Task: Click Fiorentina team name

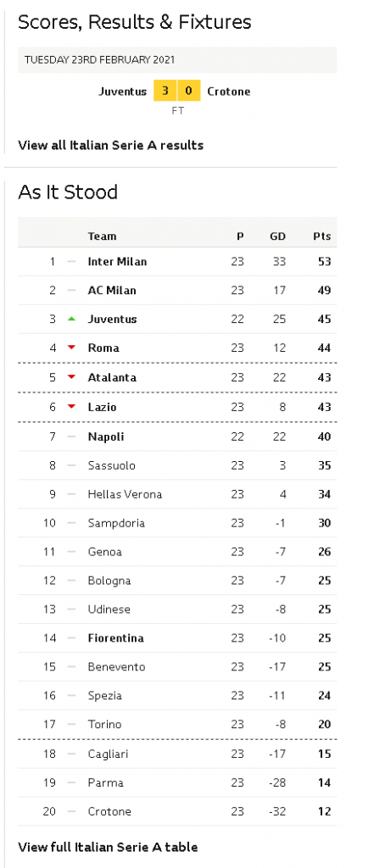Action: tap(116, 637)
